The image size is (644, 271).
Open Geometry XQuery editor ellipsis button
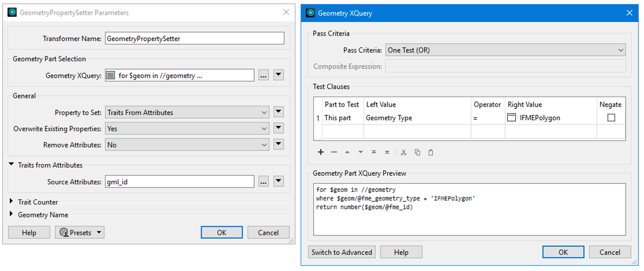263,75
